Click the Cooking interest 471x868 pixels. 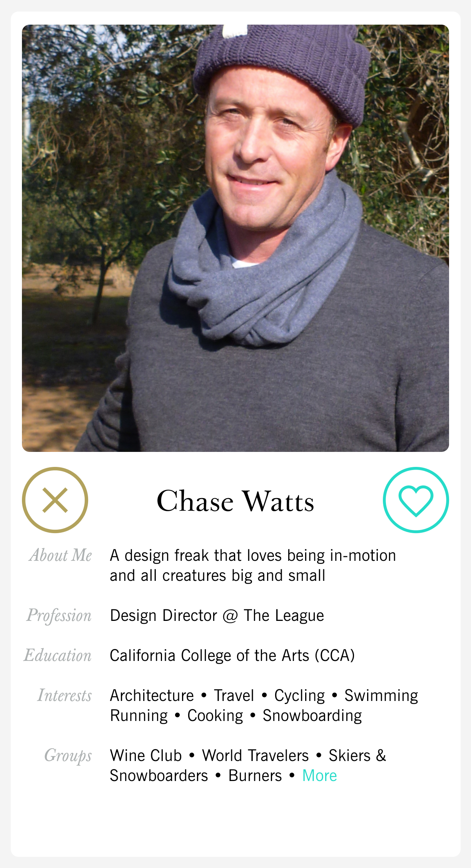pos(215,716)
